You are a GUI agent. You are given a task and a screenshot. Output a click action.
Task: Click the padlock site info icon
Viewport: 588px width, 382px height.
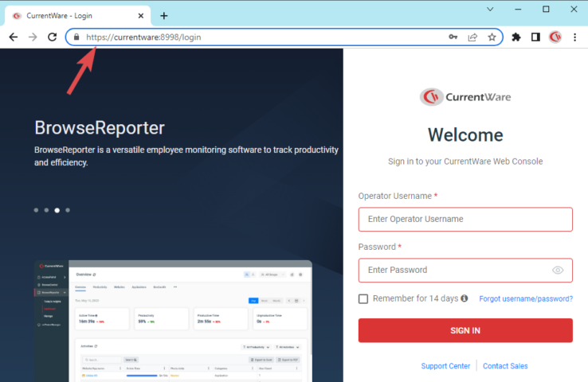pyautogui.click(x=76, y=37)
